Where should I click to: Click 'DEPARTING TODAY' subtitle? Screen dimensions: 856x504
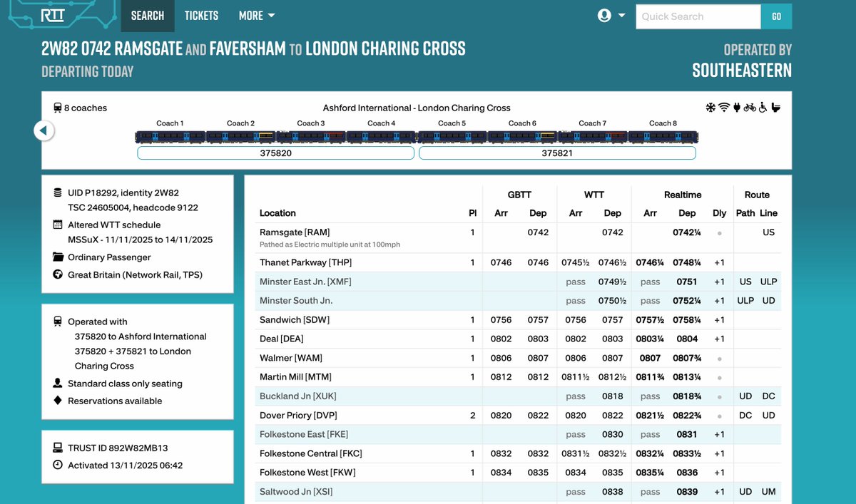(x=88, y=71)
